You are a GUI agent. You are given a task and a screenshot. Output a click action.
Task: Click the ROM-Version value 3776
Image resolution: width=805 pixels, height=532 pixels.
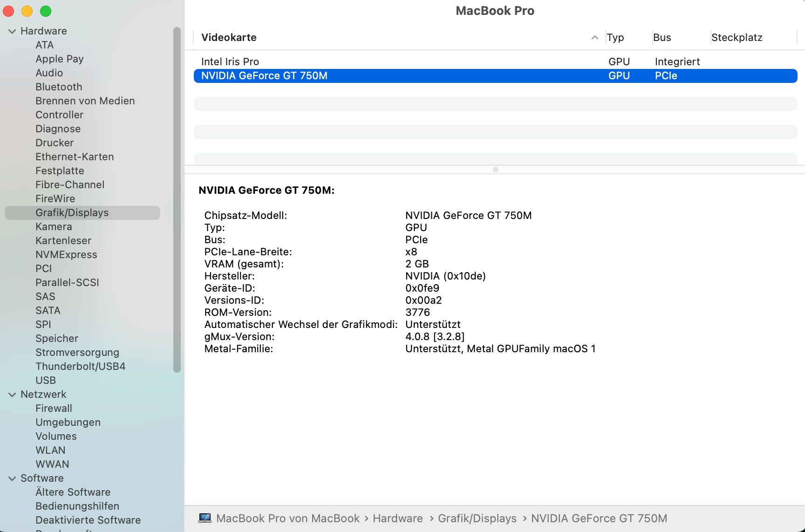coord(417,312)
